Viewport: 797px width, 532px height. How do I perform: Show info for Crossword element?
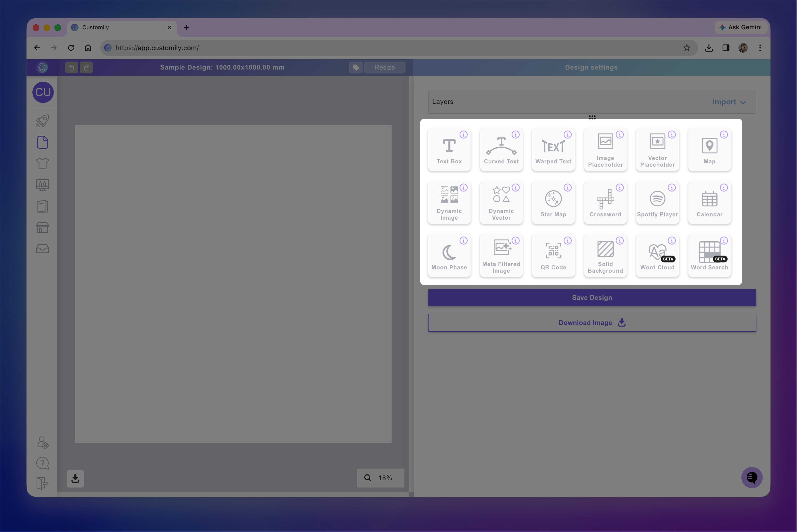[x=620, y=188]
